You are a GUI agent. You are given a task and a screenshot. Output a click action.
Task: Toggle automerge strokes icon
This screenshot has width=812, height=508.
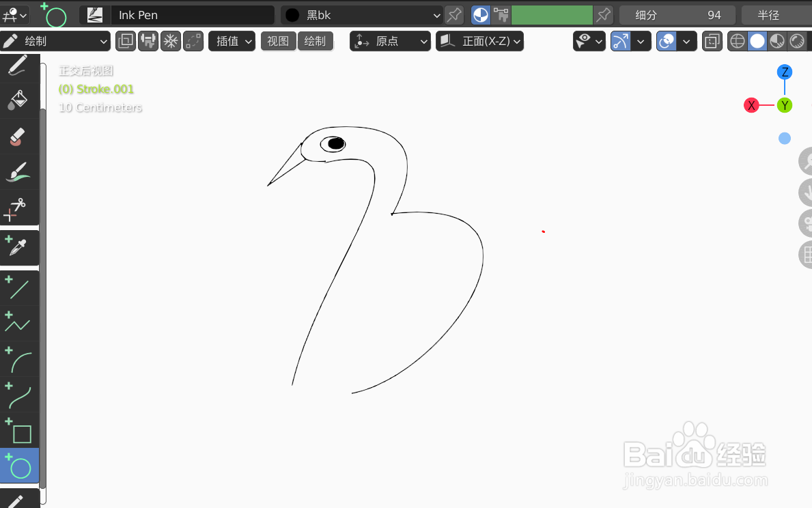coord(193,41)
